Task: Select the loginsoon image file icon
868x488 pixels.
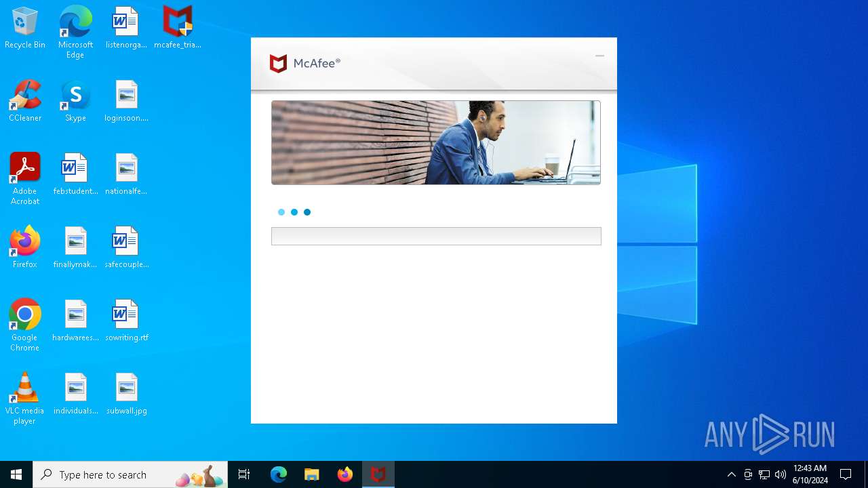Action: click(x=126, y=102)
